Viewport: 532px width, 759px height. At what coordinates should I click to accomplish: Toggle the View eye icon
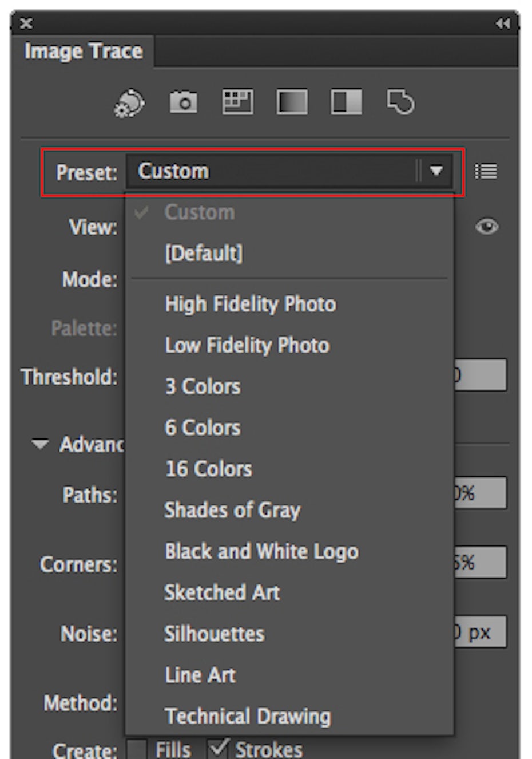coord(486,227)
